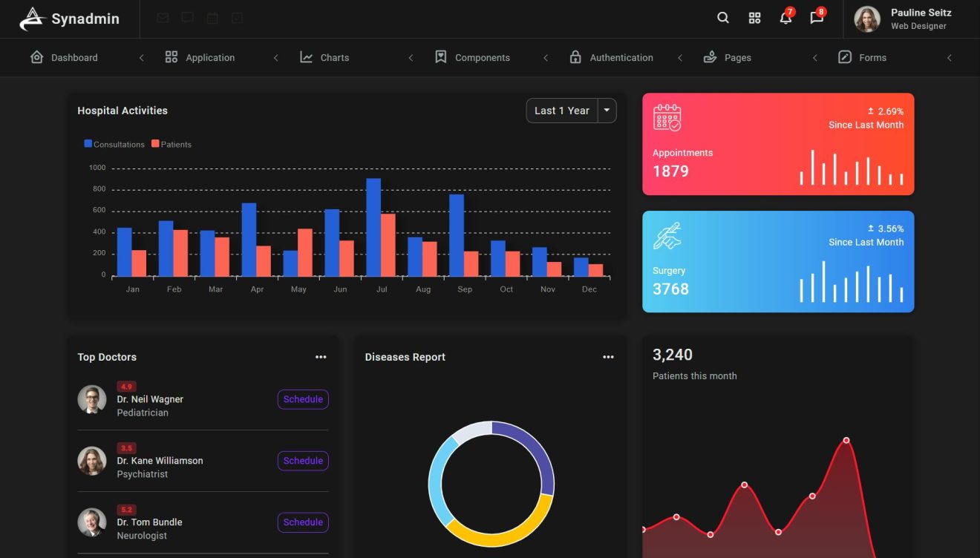Open messages via speech bubble icon
The width and height of the screenshot is (980, 558).
pos(816,19)
